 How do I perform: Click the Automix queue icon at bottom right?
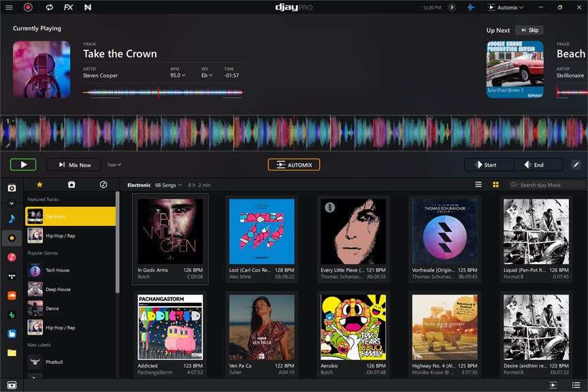click(x=553, y=385)
